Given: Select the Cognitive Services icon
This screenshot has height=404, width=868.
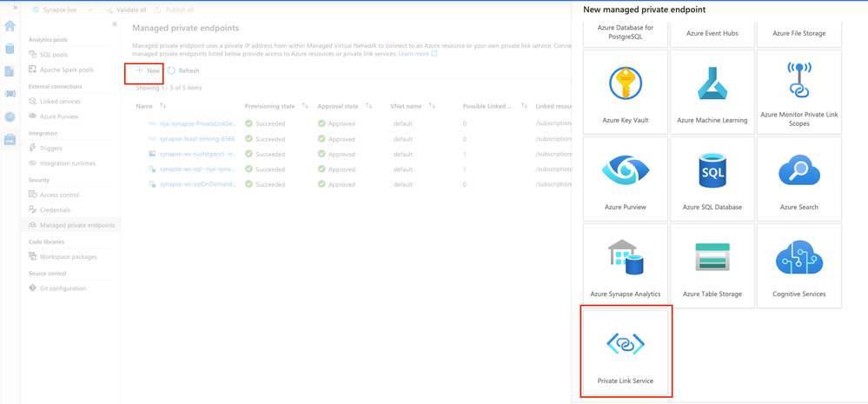Looking at the screenshot, I should tap(798, 257).
